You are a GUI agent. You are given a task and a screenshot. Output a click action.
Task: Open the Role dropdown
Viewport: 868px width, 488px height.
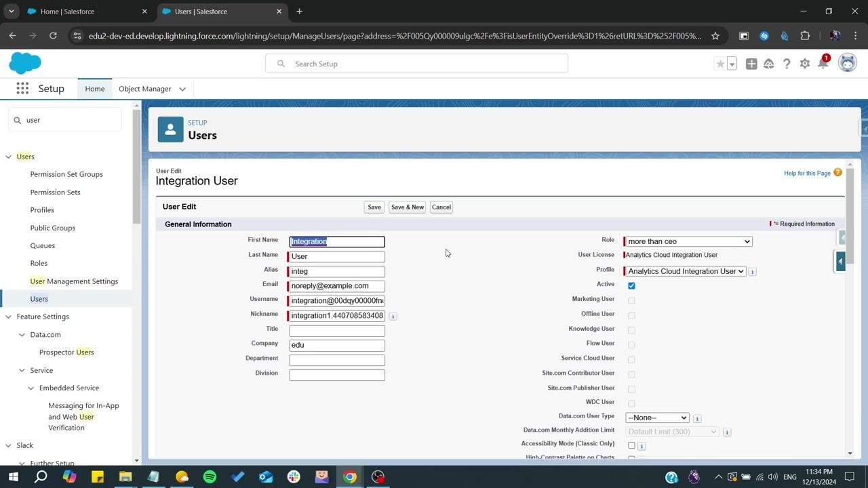click(688, 241)
